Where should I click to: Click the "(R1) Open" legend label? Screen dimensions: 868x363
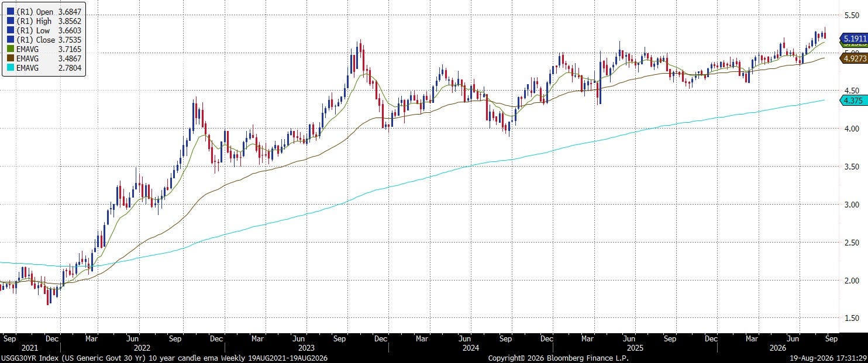pyautogui.click(x=35, y=12)
